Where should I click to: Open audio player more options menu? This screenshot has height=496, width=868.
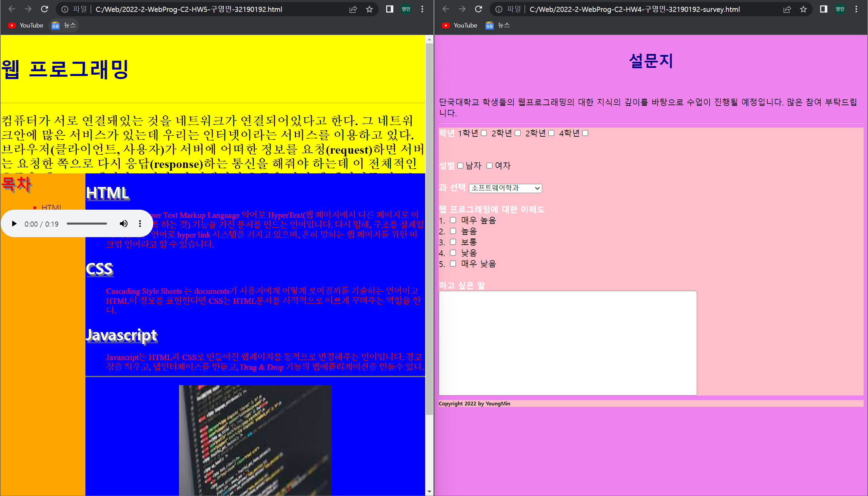pos(140,224)
